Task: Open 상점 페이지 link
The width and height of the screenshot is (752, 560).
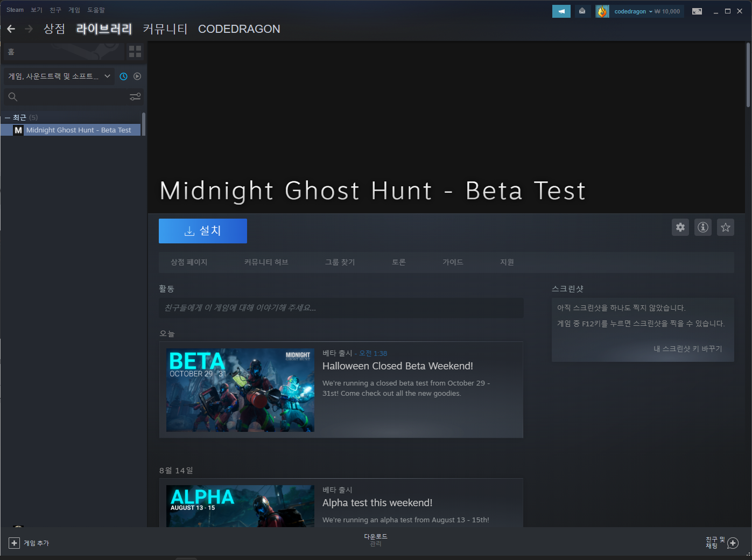Action: pyautogui.click(x=189, y=262)
